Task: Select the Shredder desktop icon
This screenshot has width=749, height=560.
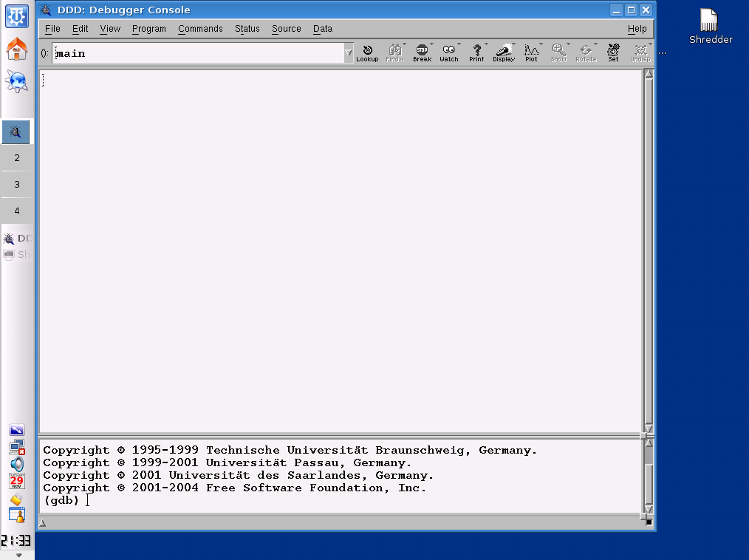Action: click(x=711, y=27)
